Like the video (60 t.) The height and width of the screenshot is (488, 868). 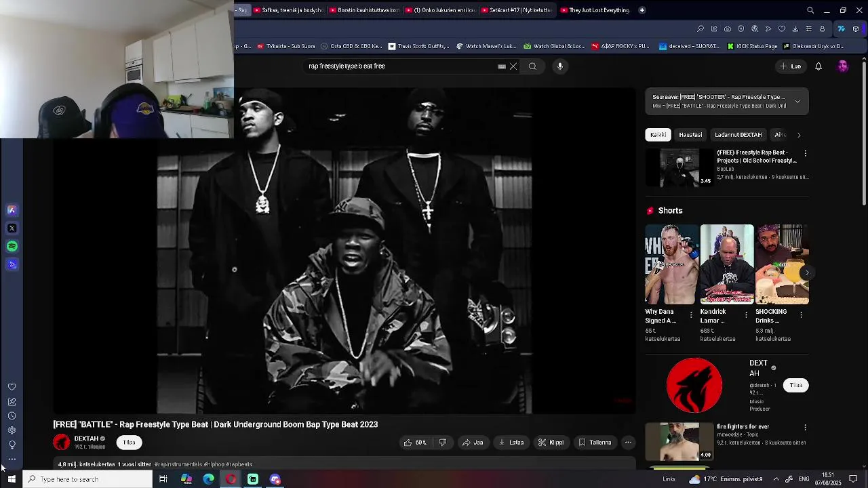pyautogui.click(x=415, y=443)
